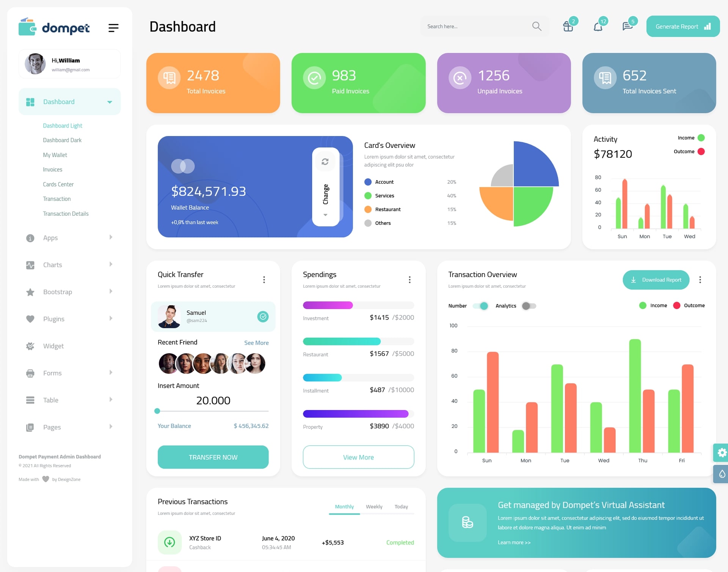
Task: Click the wallet balance refresh icon
Action: [324, 163]
